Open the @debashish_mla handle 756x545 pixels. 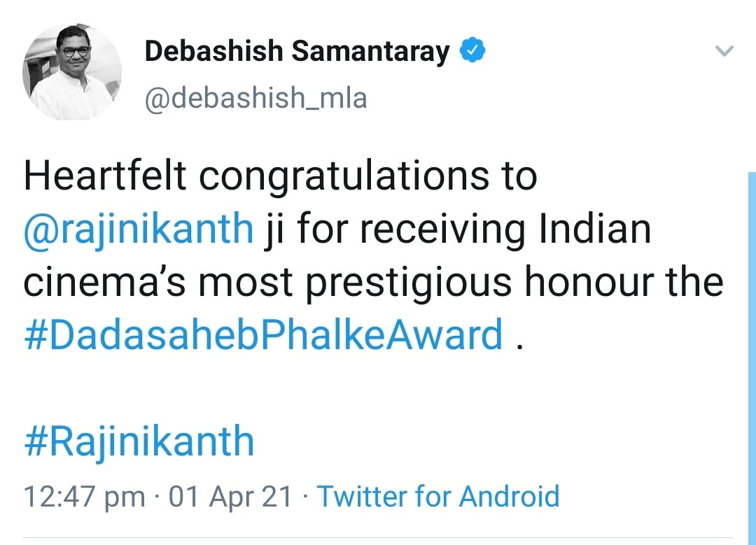click(x=255, y=98)
